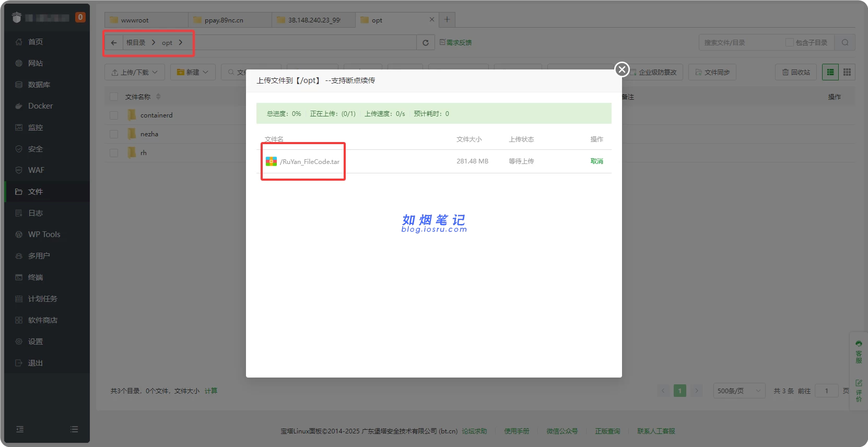Check the nezha folder checkbox
This screenshot has height=447, width=868.
click(x=114, y=134)
